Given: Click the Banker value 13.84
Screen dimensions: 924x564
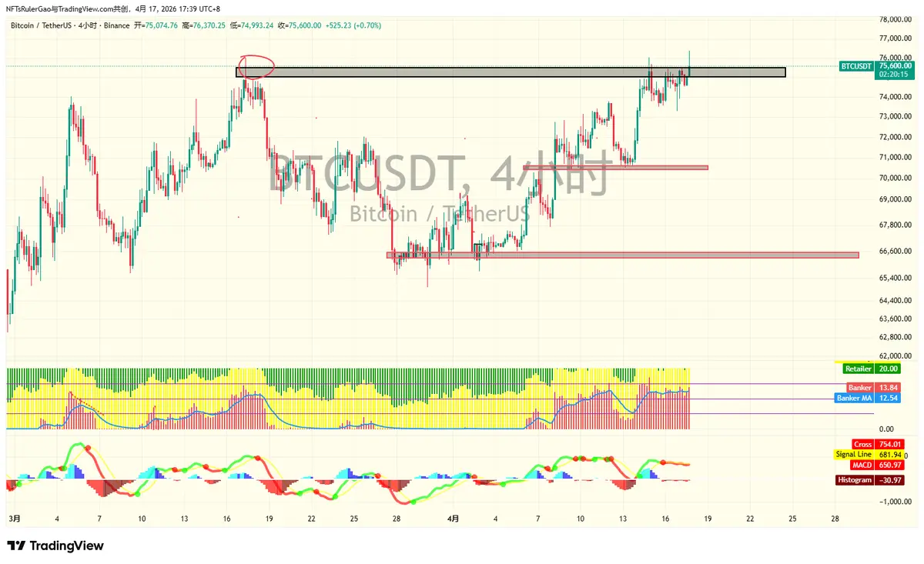Looking at the screenshot, I should point(889,388).
